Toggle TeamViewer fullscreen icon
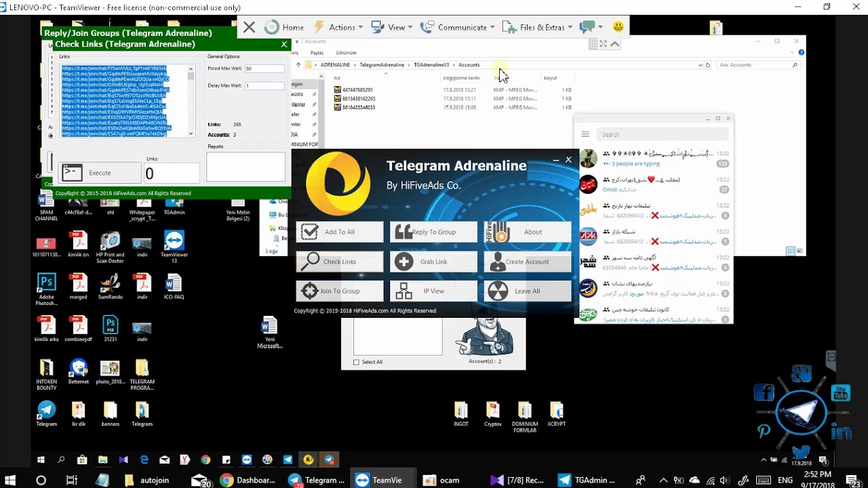The width and height of the screenshot is (868, 488). tap(604, 44)
